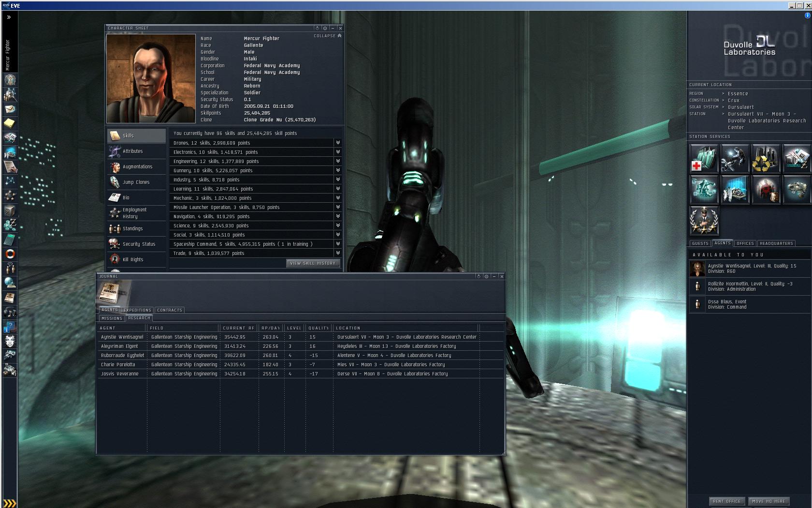Viewport: 812px width, 508px height.
Task: Switch to the Expeditions tab in Journal
Action: (x=137, y=310)
